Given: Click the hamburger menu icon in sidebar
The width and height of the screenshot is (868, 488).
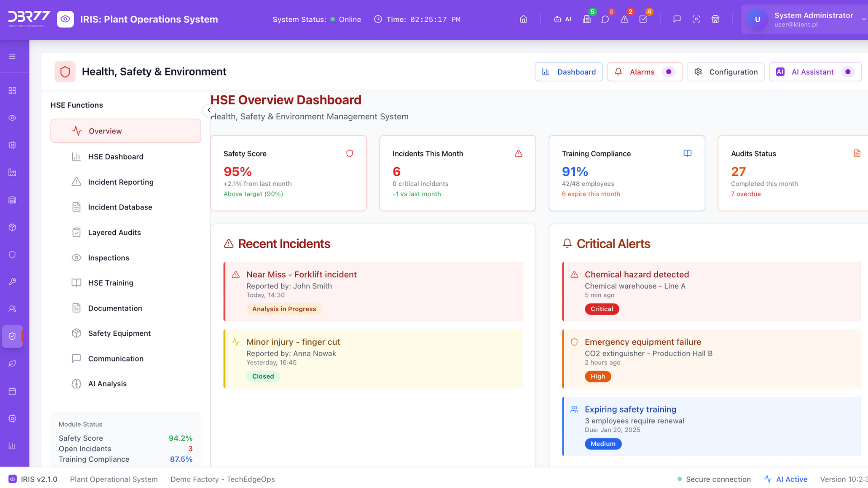Looking at the screenshot, I should point(12,56).
